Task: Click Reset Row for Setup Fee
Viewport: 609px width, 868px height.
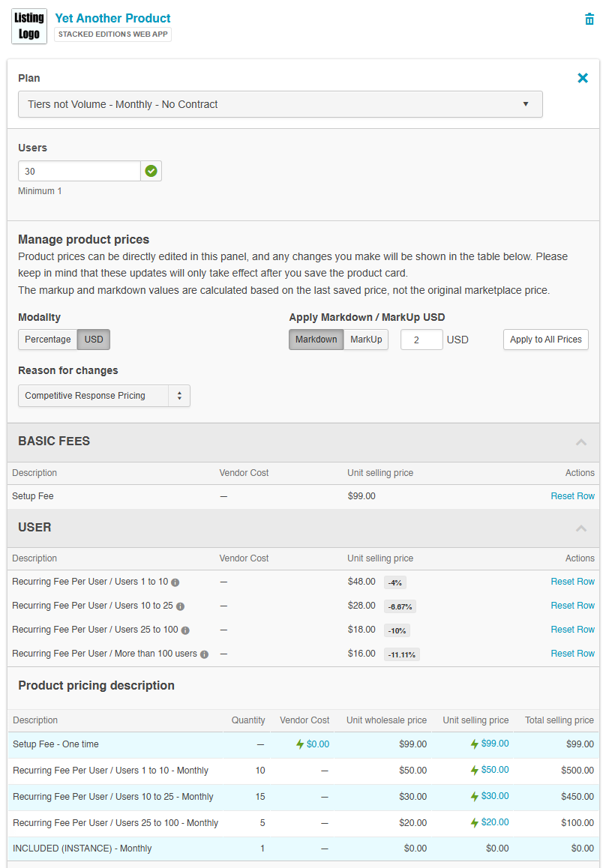Action: click(x=572, y=496)
